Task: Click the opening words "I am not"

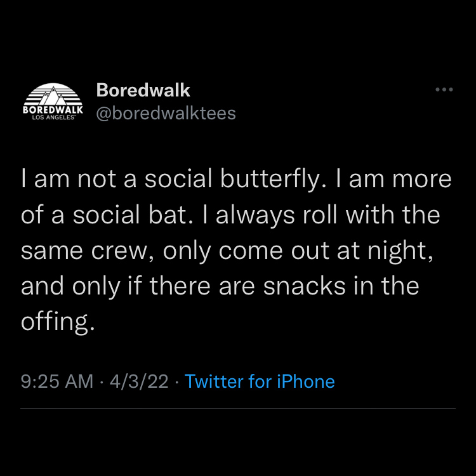Action: [x=69, y=180]
